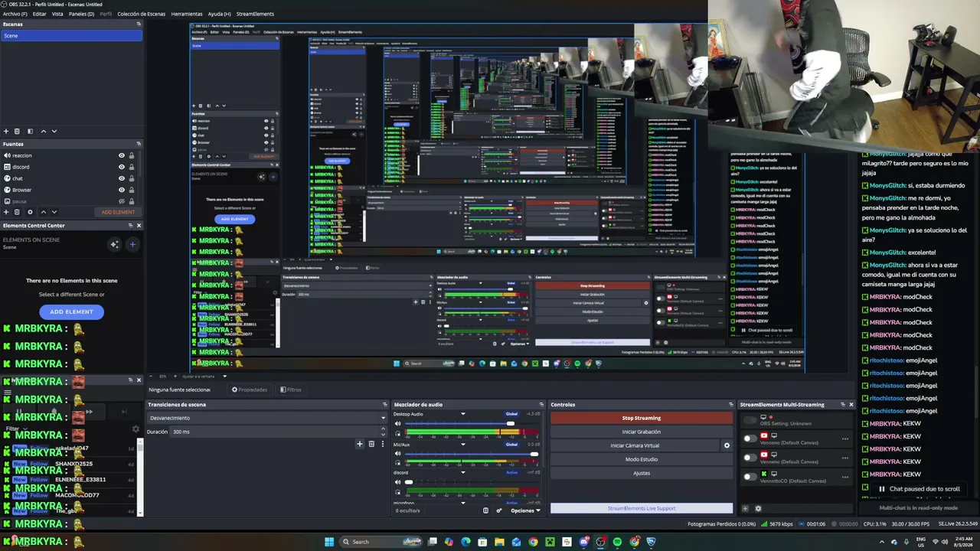Move the scene up in the Escenas list
The image size is (980, 551).
tap(43, 131)
